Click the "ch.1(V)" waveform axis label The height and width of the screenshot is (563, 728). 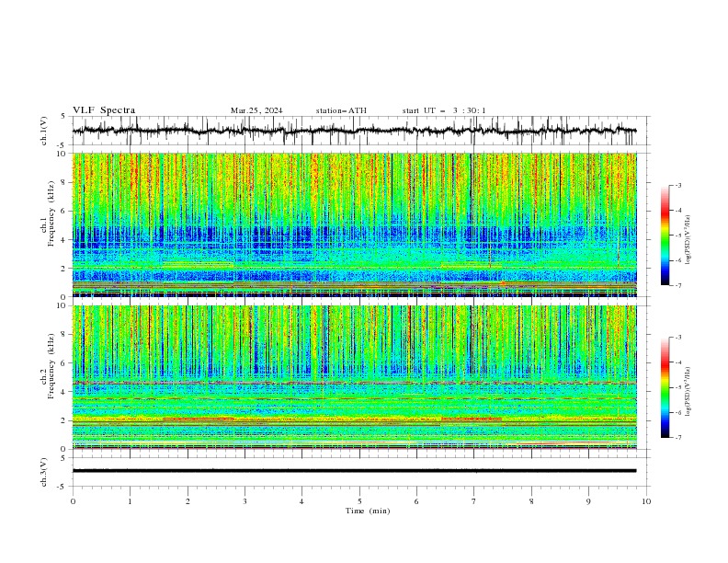[x=44, y=131]
